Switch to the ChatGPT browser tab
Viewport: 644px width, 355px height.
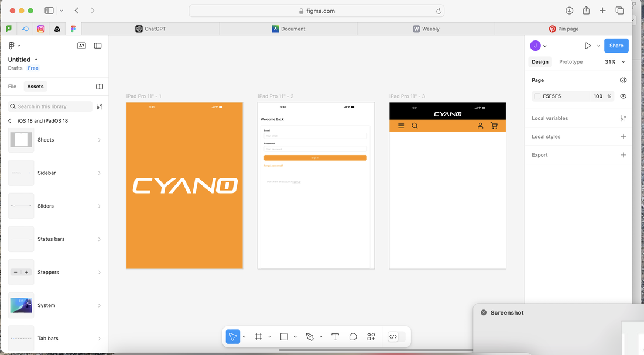[150, 29]
